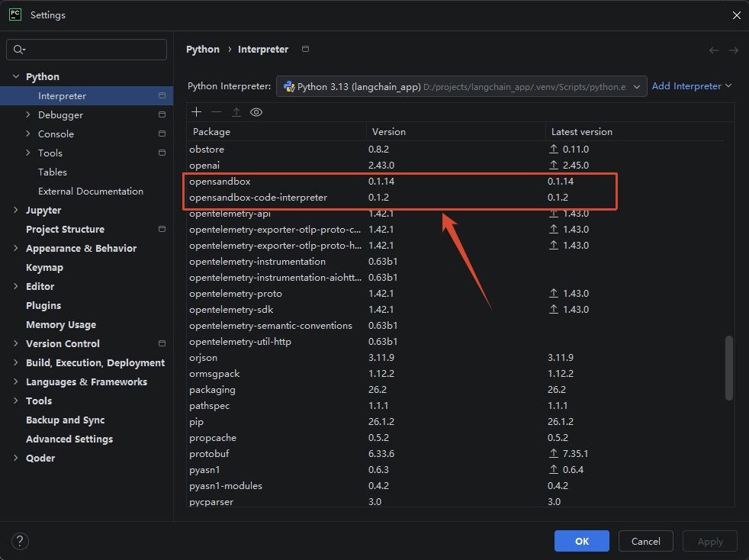This screenshot has height=560, width=749.
Task: Click project icon on Debugger row
Action: (162, 114)
